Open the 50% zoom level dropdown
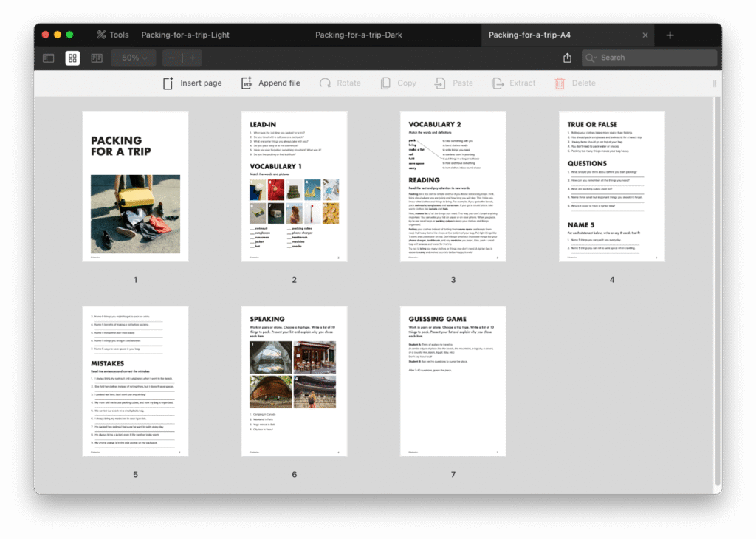Screen dimensions: 756x539 pos(134,58)
